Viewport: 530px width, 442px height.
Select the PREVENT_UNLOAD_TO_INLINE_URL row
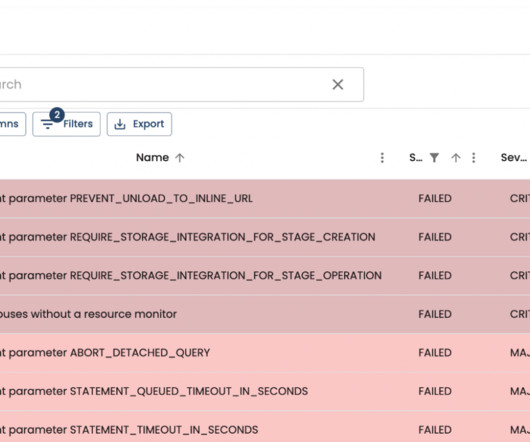pos(265,198)
